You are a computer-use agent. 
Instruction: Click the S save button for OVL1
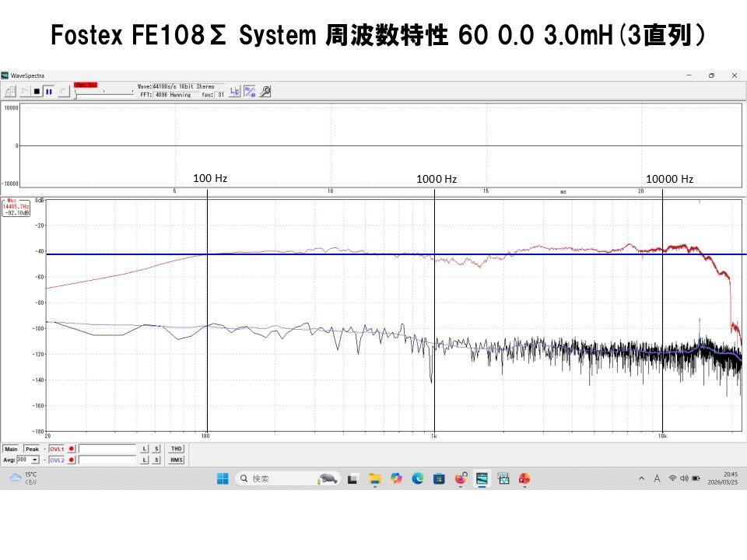click(156, 449)
